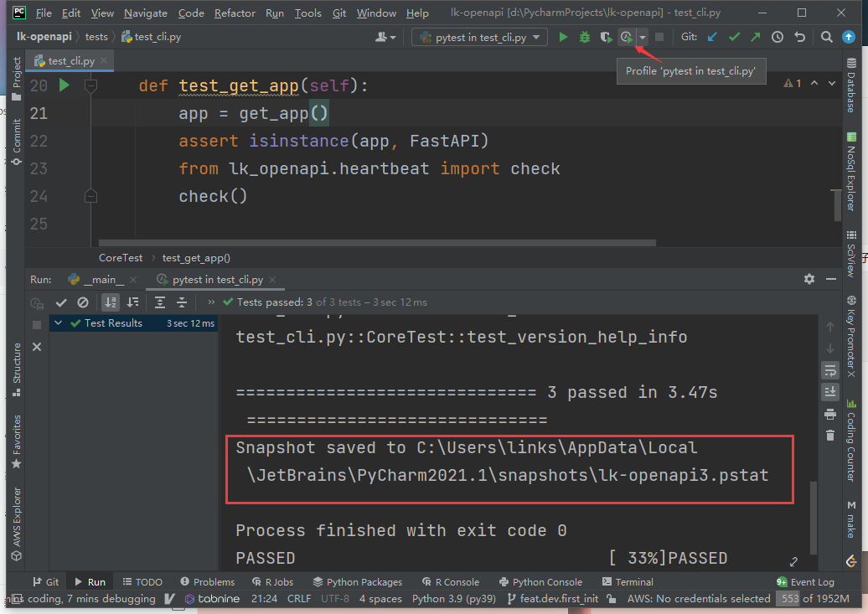Open the File menu

click(44, 13)
